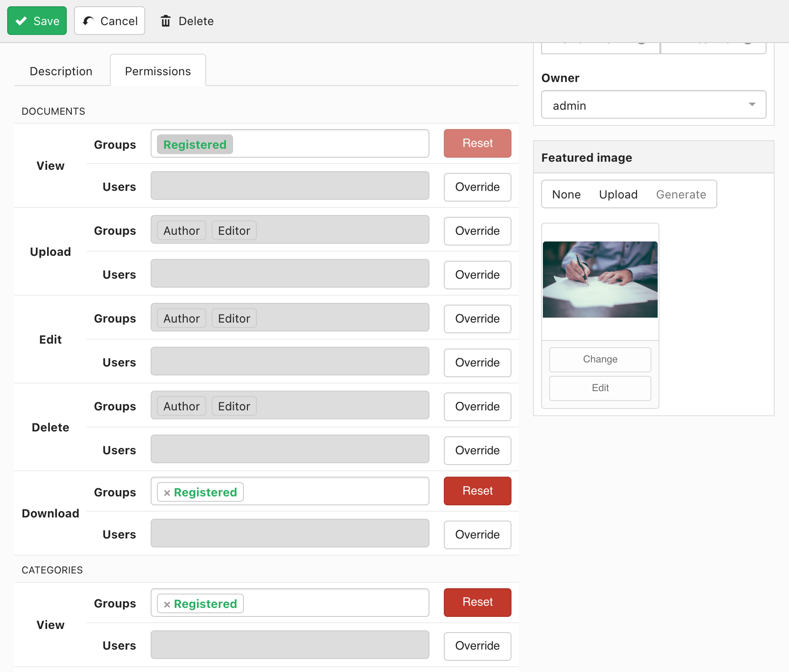Open the Owner dropdown showing admin
This screenshot has width=789, height=672.
(646, 105)
